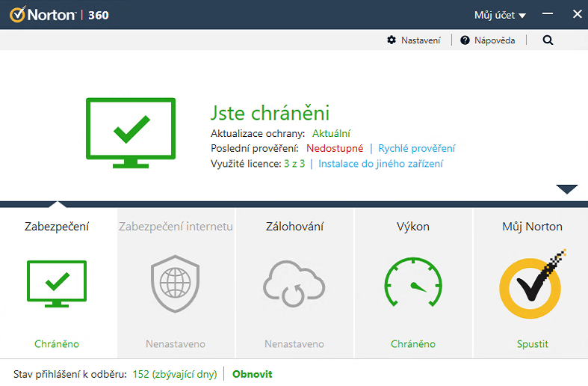Screen dimensions: 588x386
Task: Click the Nedostupné last scan status
Action: point(335,148)
